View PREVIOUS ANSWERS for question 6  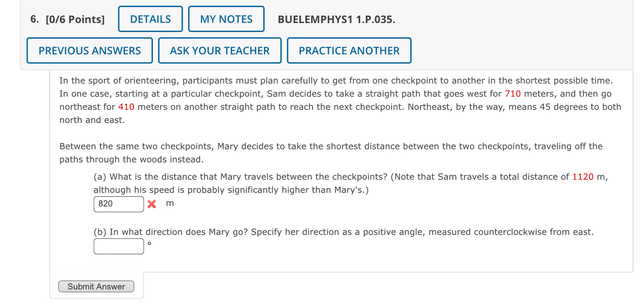coord(89,50)
